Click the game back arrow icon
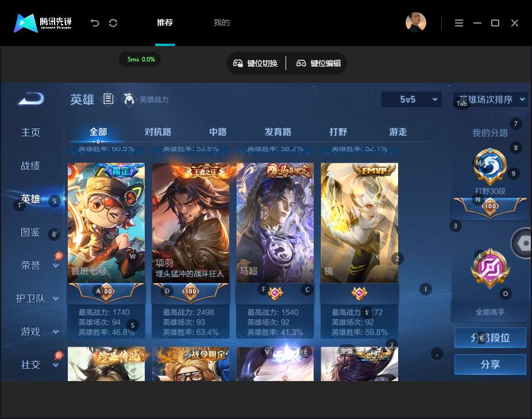 pyautogui.click(x=31, y=98)
